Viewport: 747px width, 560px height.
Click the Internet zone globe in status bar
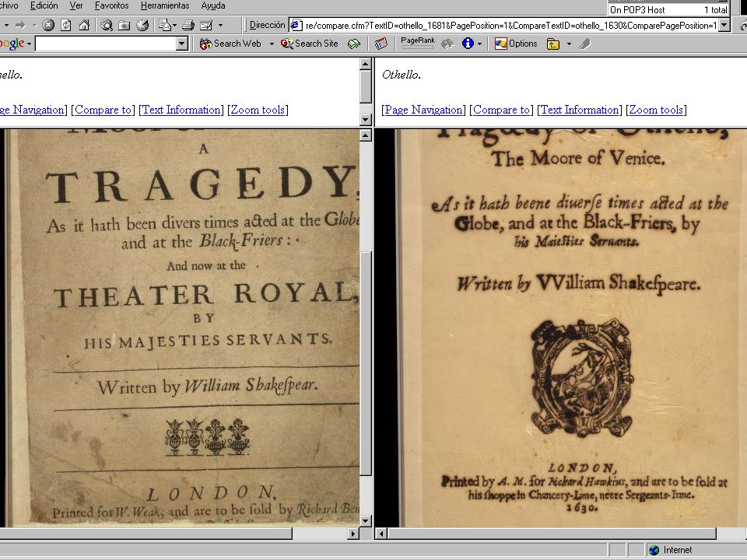[654, 550]
